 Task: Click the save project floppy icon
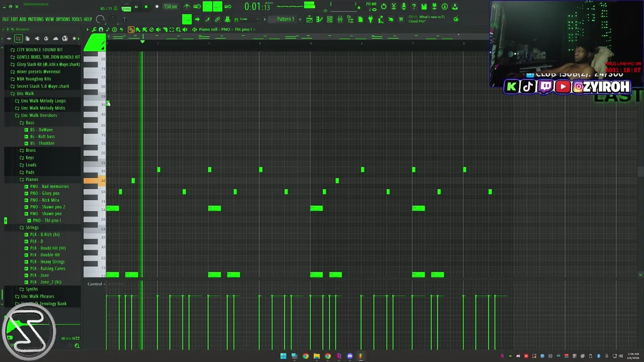pos(424,7)
